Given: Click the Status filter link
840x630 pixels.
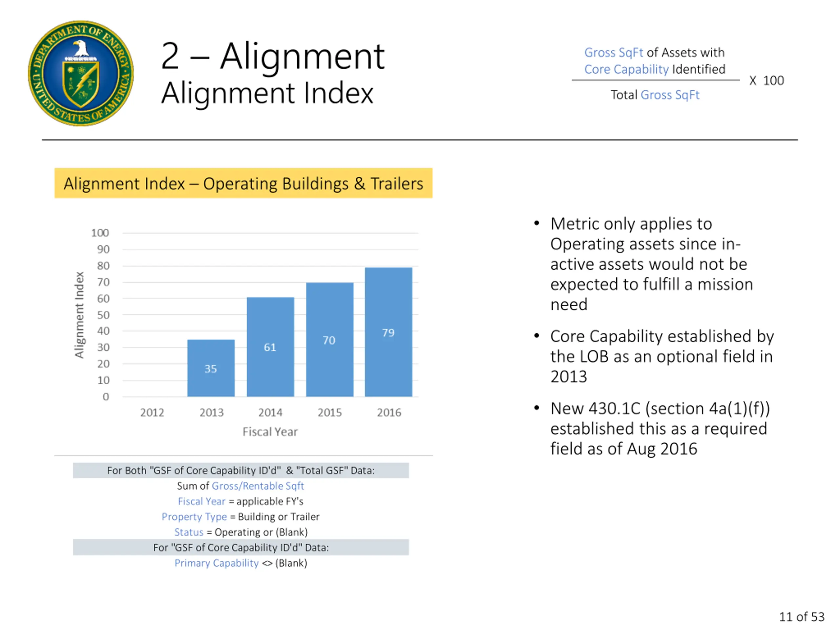Looking at the screenshot, I should click(x=189, y=532).
